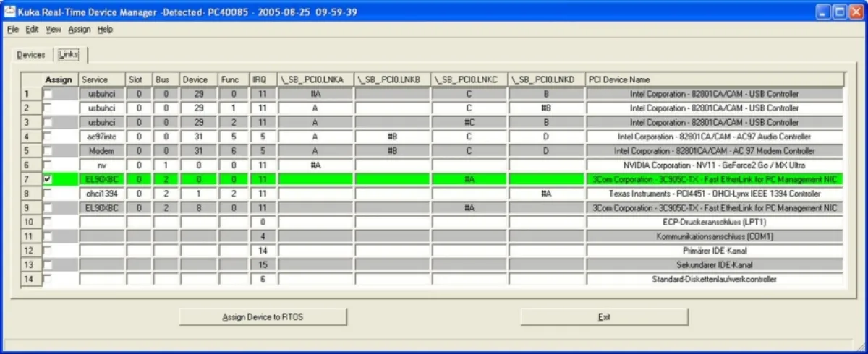
Task: Click the #A cell in ohci1394 row
Action: 547,194
